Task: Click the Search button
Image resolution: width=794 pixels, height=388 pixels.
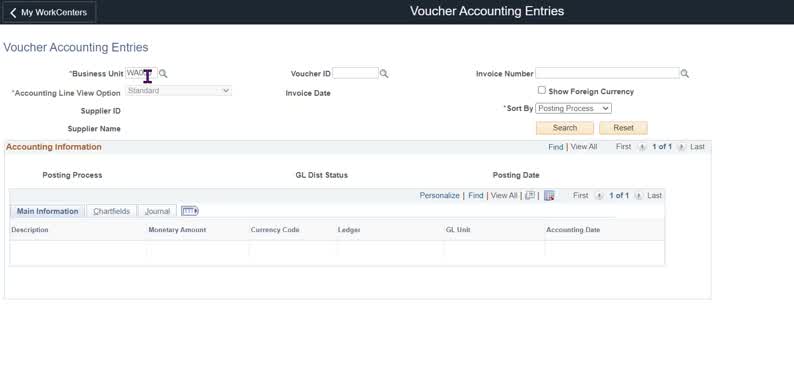Action: [x=565, y=128]
